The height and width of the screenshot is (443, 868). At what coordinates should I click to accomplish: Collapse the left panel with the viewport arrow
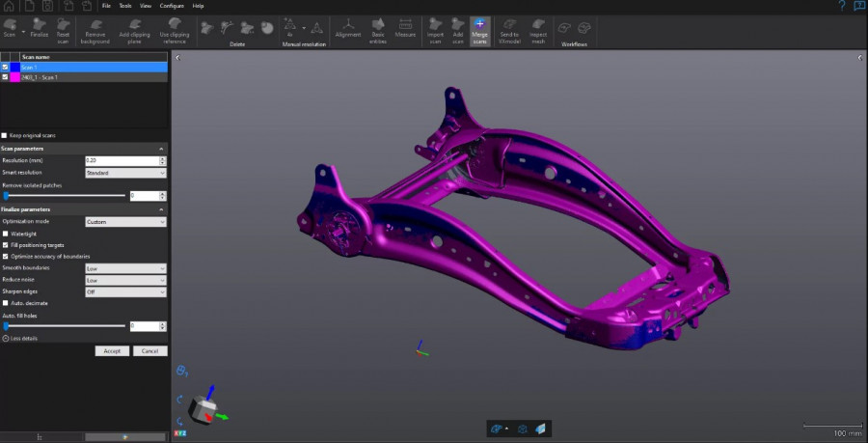pos(177,58)
